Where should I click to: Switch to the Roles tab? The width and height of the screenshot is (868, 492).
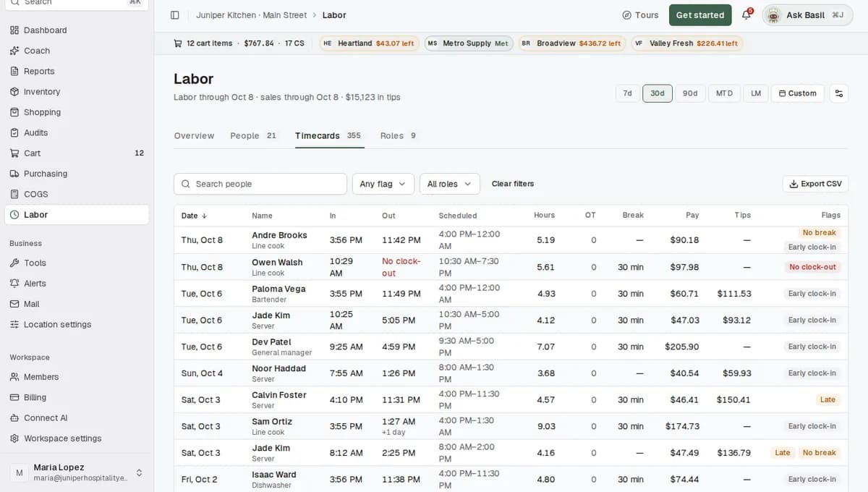399,136
